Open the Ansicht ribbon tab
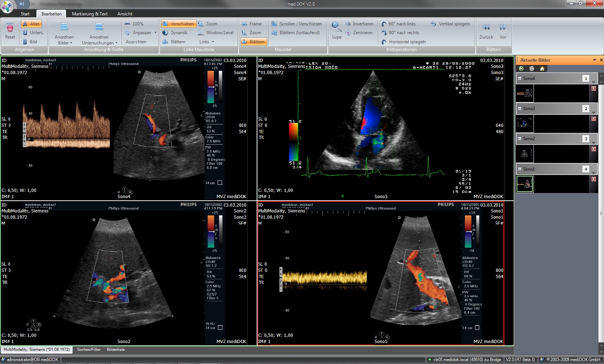 coord(125,14)
